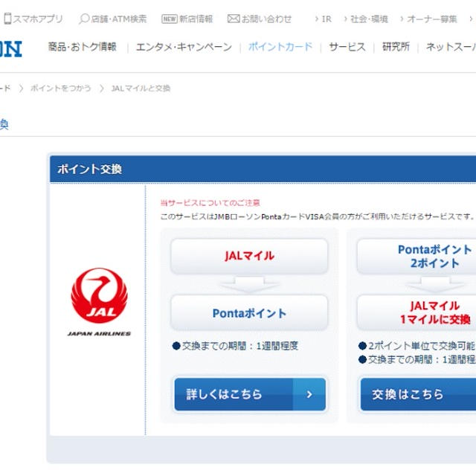Click the smartphone icon beside スマホアプリ
The image size is (476, 476).
click(x=7, y=19)
